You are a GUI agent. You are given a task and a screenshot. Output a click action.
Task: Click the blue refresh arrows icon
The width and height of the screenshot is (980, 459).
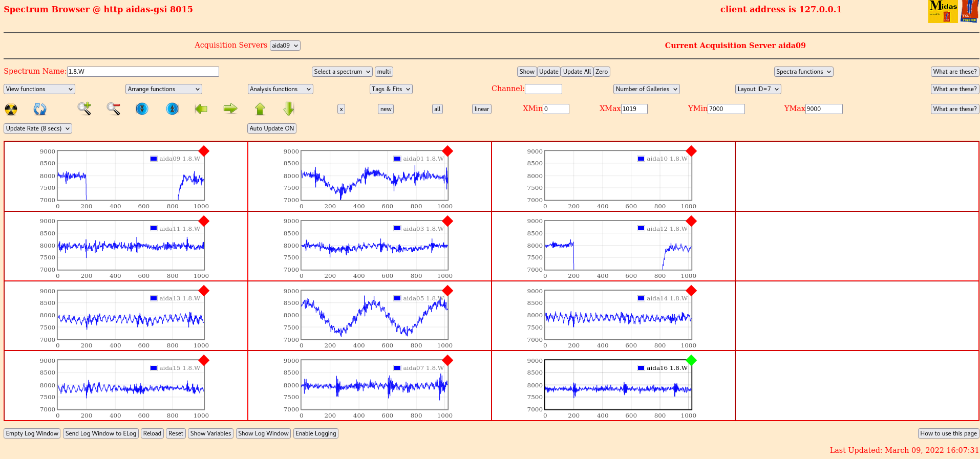(x=40, y=109)
